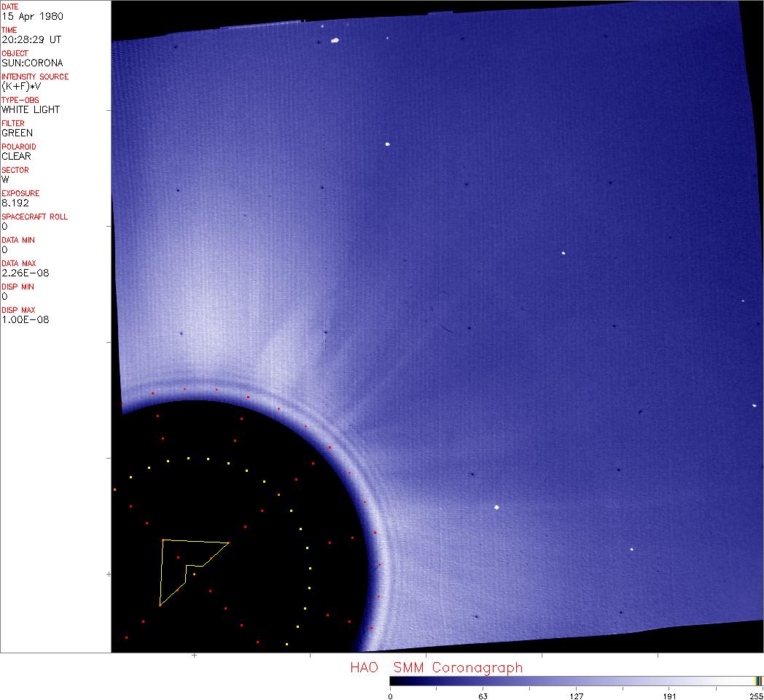Image resolution: width=764 pixels, height=700 pixels.
Task: Select the 0 value under DISP MIN
Action: [5, 297]
